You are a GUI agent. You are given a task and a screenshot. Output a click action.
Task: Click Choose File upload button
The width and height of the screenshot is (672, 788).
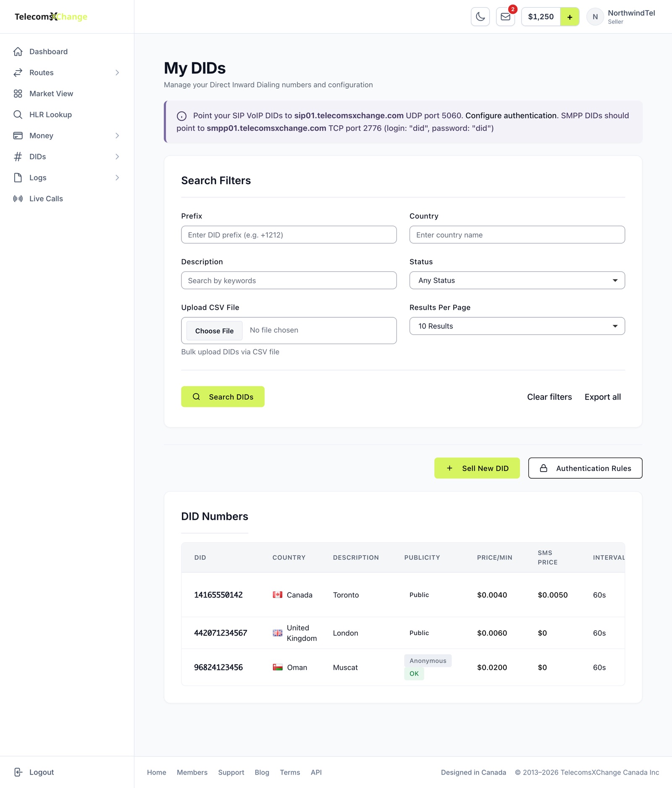click(214, 331)
